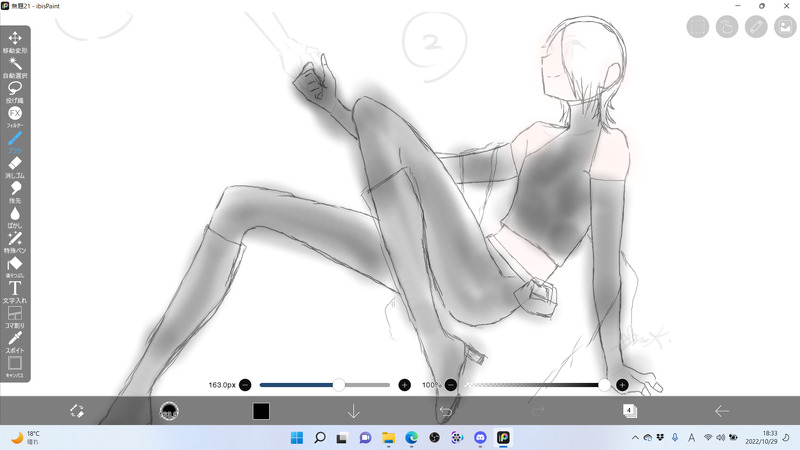The height and width of the screenshot is (450, 800).
Task: Click the down arrow hide-toolbar button
Action: [x=353, y=411]
